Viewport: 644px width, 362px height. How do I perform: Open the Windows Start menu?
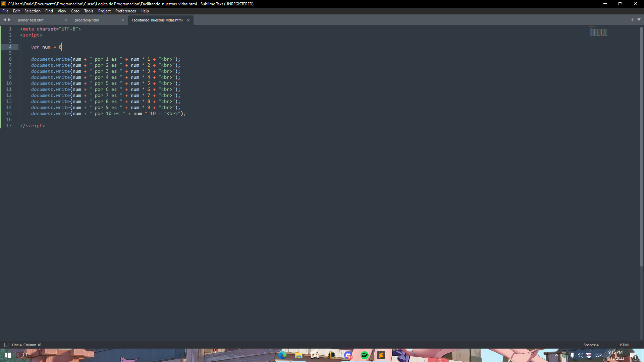(x=8, y=355)
